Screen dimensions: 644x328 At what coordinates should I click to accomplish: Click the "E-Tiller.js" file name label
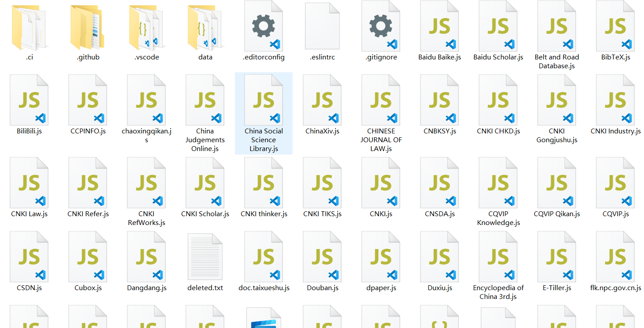coord(557,288)
